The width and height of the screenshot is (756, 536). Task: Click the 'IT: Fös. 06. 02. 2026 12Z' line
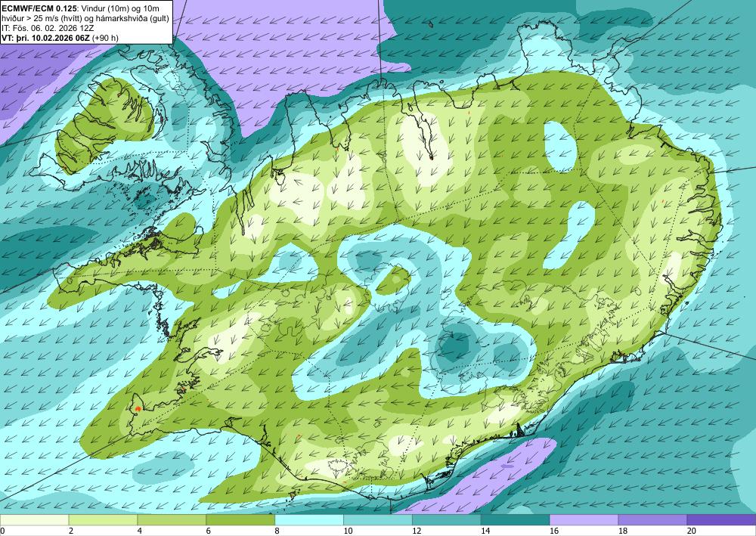[x=47, y=28]
